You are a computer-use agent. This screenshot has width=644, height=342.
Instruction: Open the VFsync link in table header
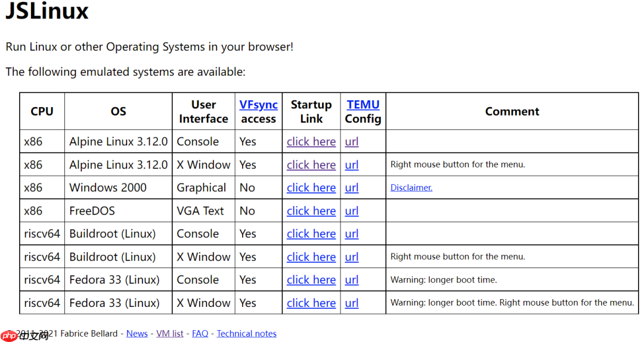258,105
